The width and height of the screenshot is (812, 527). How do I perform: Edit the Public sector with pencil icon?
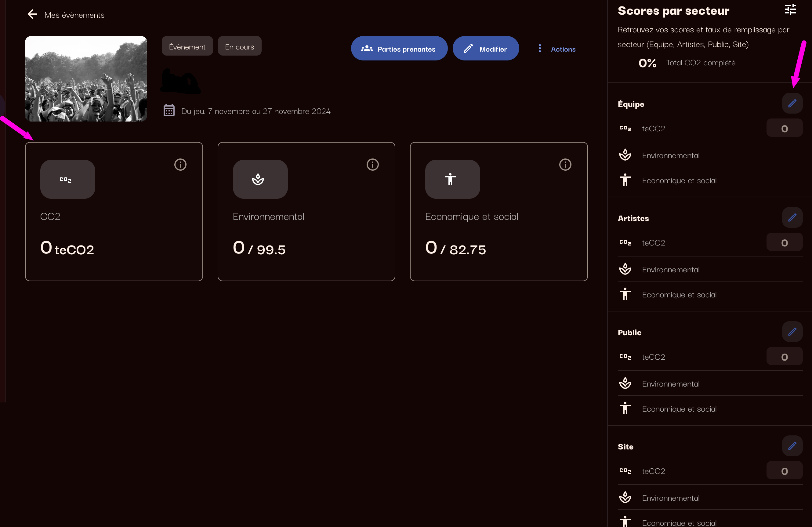[792, 332]
